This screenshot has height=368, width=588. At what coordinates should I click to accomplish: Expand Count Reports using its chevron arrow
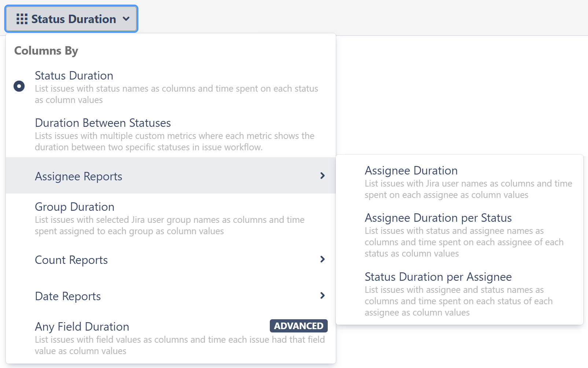click(322, 260)
